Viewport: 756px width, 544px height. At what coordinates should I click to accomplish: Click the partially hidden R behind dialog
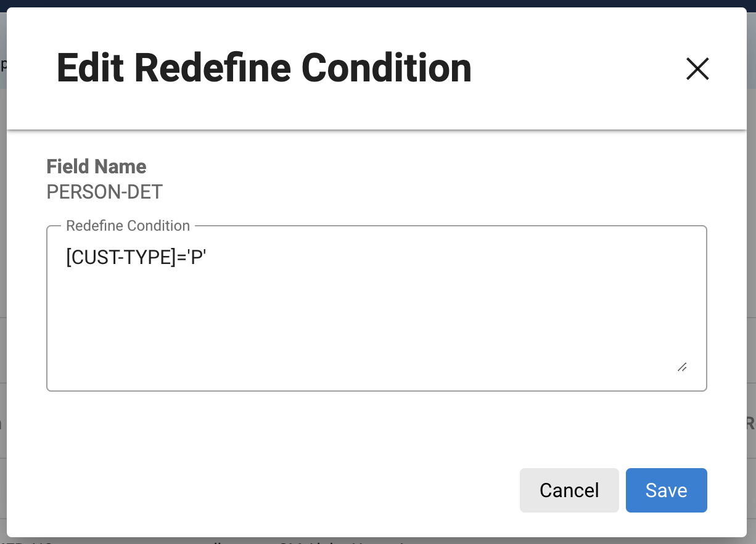click(x=750, y=424)
